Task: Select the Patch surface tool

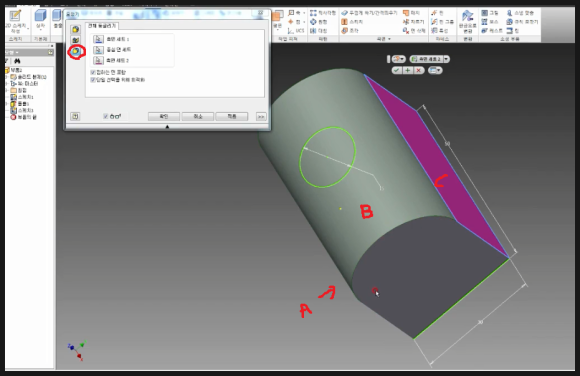Action: tap(411, 13)
